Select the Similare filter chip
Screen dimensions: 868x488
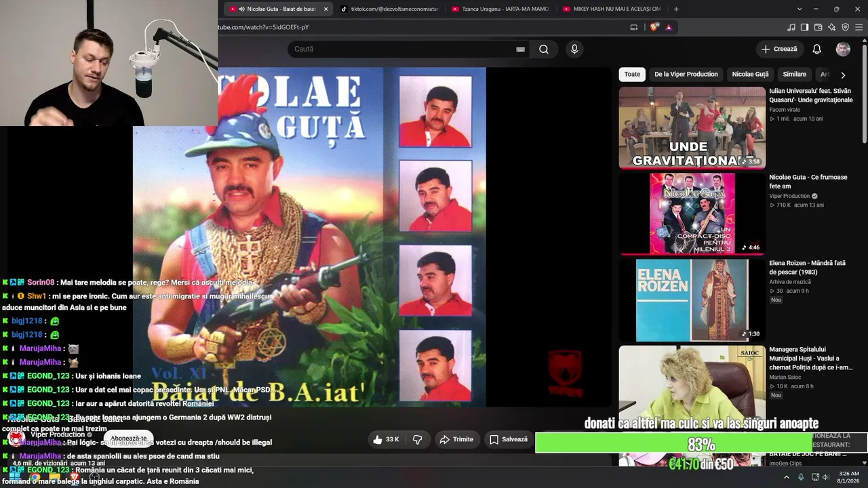pos(795,75)
